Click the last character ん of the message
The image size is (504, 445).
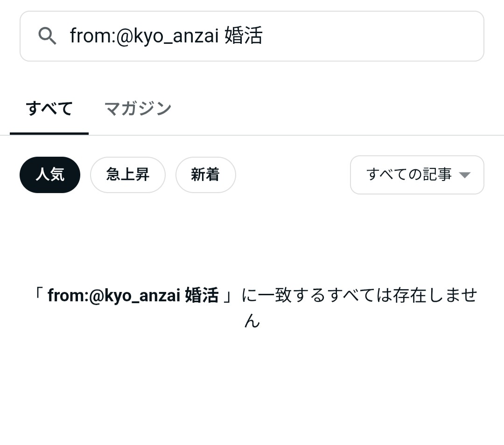pyautogui.click(x=252, y=321)
